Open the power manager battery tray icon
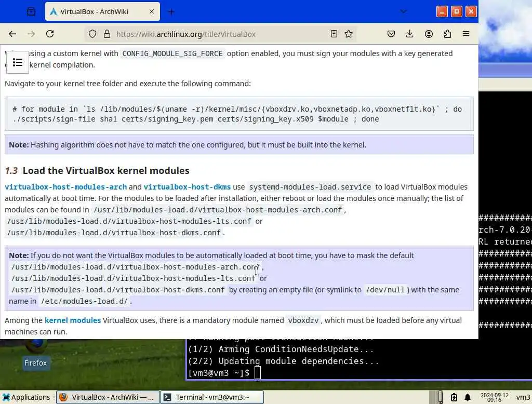 coord(454,397)
